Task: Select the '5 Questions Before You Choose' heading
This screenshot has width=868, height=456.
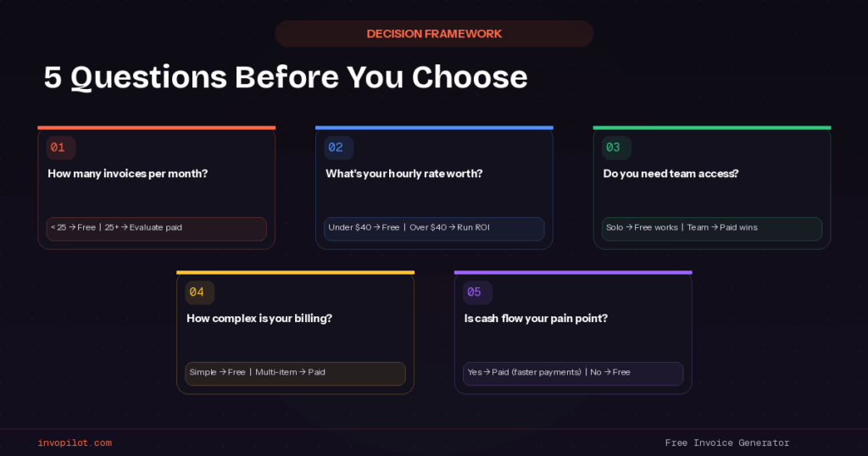Action: pos(286,77)
